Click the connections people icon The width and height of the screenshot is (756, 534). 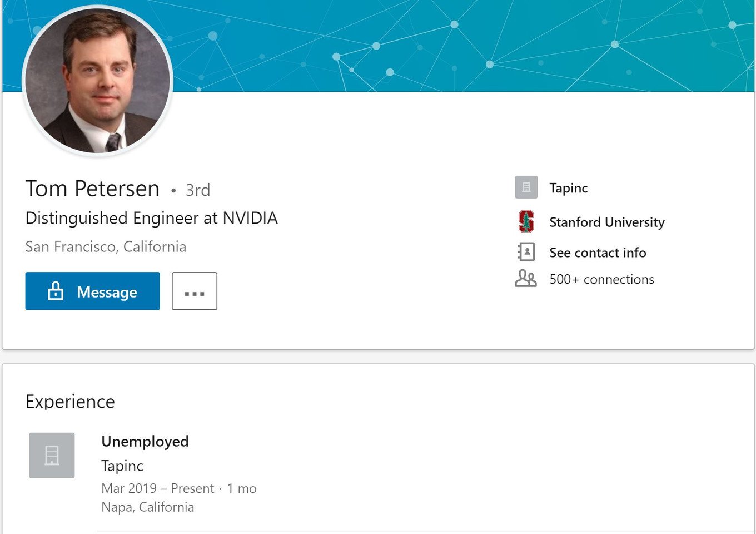(x=526, y=278)
